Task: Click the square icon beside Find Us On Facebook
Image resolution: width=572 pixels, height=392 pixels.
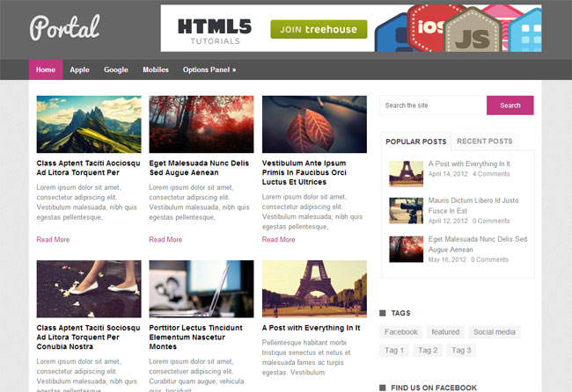Action: point(382,388)
